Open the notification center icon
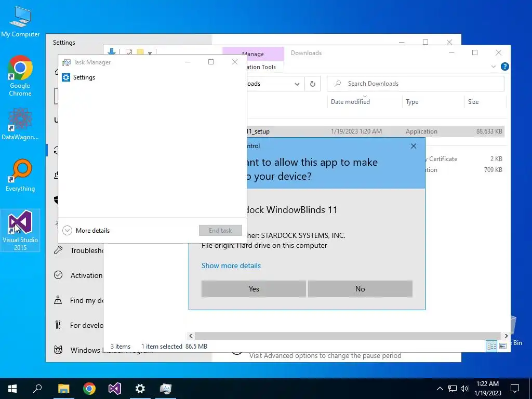 click(515, 389)
